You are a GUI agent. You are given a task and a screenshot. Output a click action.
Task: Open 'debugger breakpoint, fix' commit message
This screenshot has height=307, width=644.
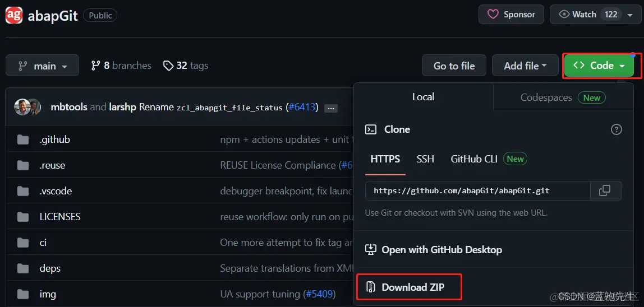click(286, 191)
